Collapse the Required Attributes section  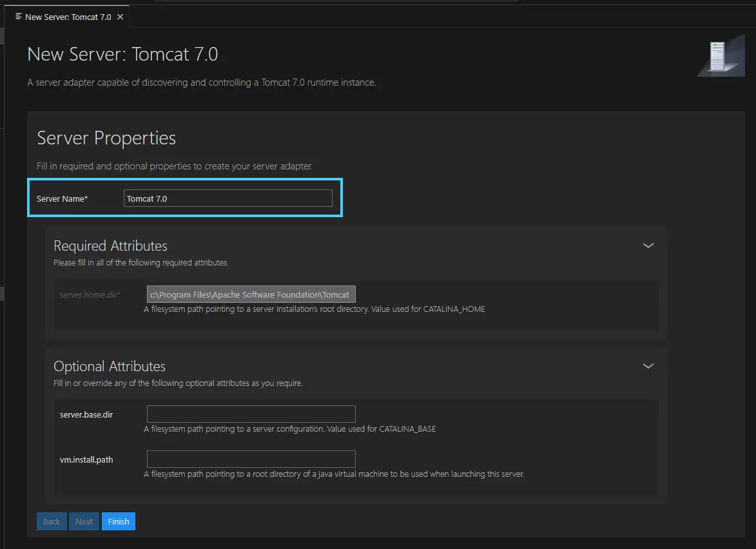[x=648, y=246]
